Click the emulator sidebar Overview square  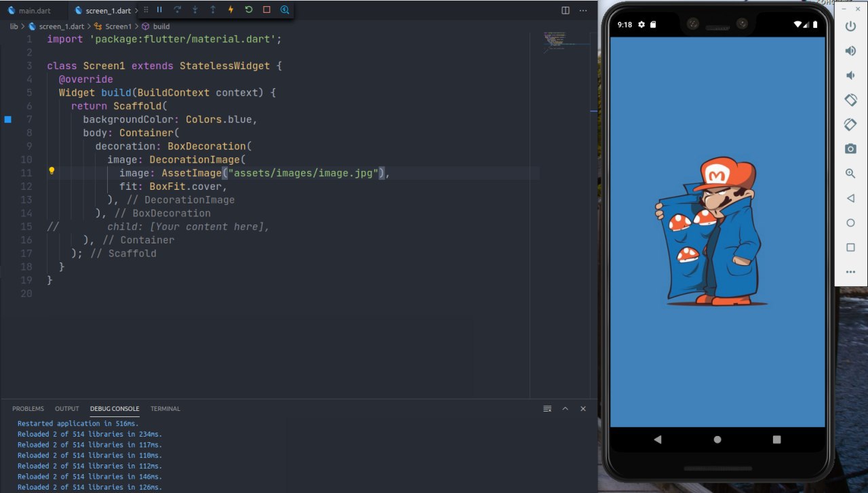pyautogui.click(x=850, y=248)
